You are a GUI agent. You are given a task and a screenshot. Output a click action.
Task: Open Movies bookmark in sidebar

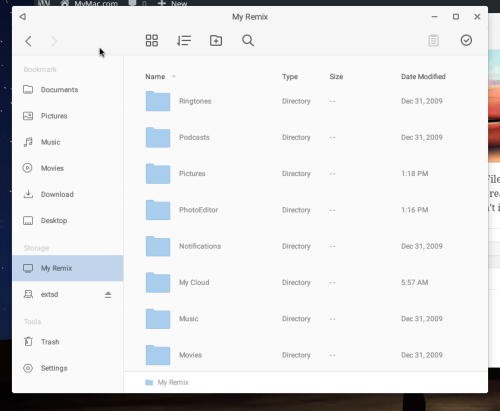[x=68, y=168]
